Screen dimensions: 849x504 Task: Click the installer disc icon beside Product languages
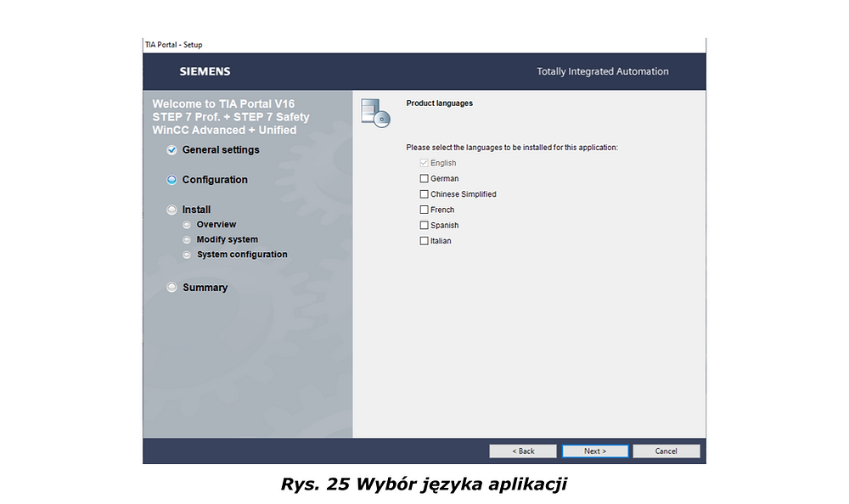tap(375, 113)
